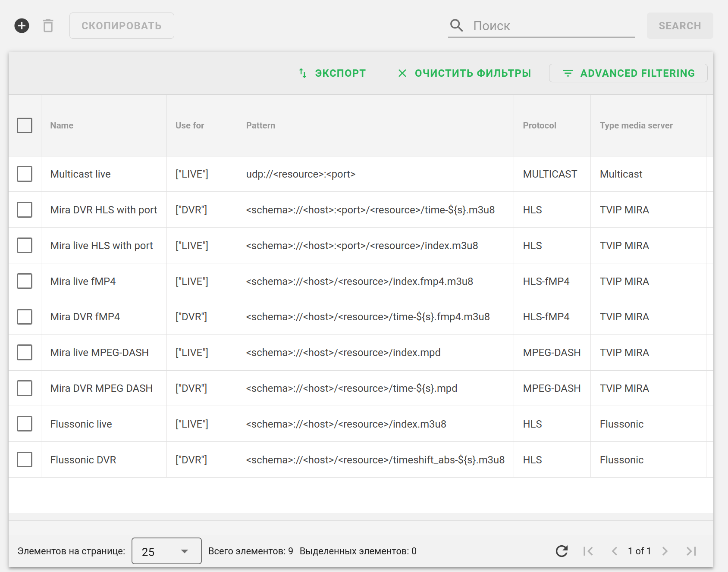
Task: Tick the Mira live fMP4 checkbox
Action: point(25,281)
